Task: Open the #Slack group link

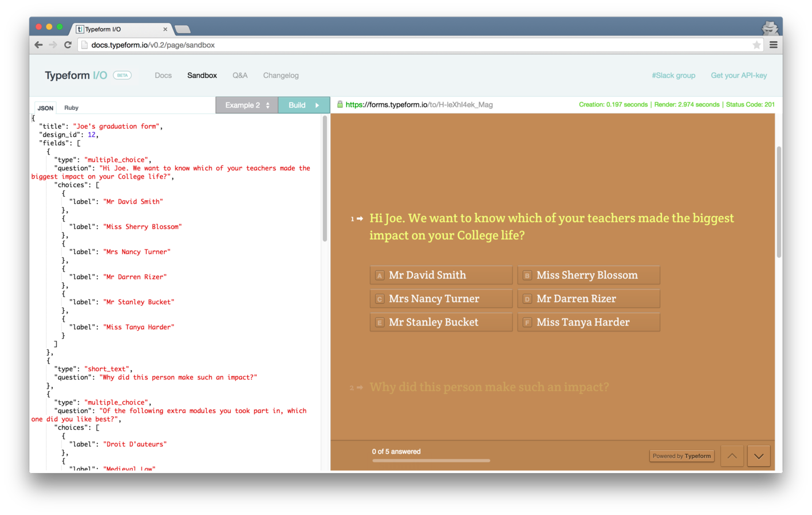Action: click(x=673, y=76)
